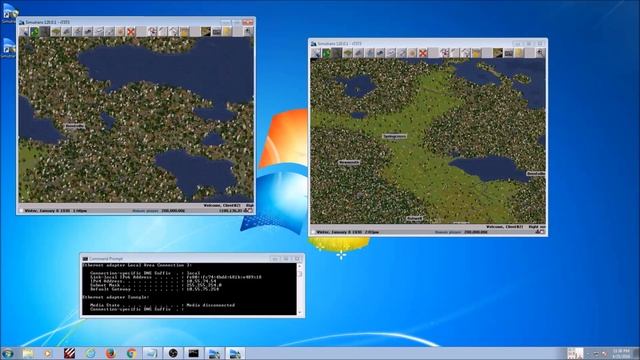Click the "Ethernet adapter Local Area Connection" line

138,265
